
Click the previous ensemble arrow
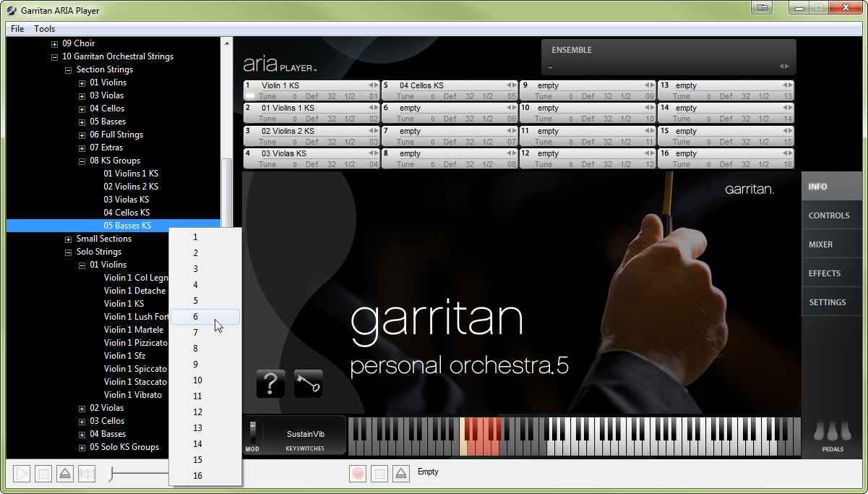(x=781, y=67)
